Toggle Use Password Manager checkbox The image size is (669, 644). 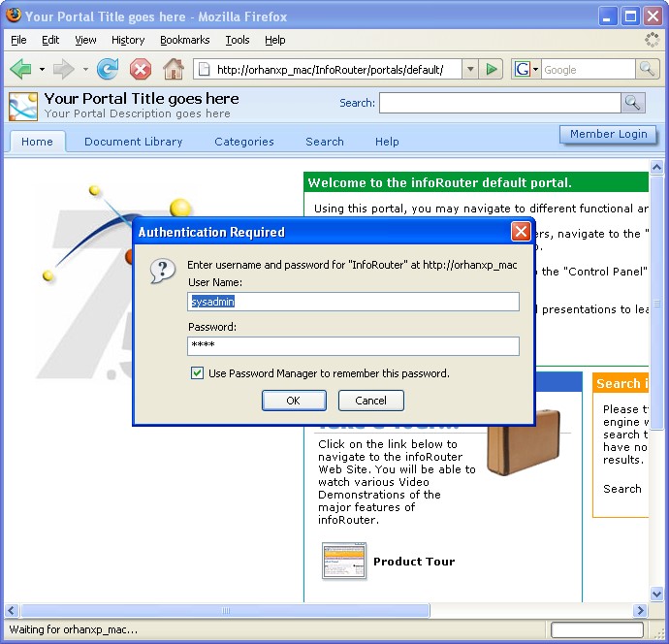click(197, 373)
